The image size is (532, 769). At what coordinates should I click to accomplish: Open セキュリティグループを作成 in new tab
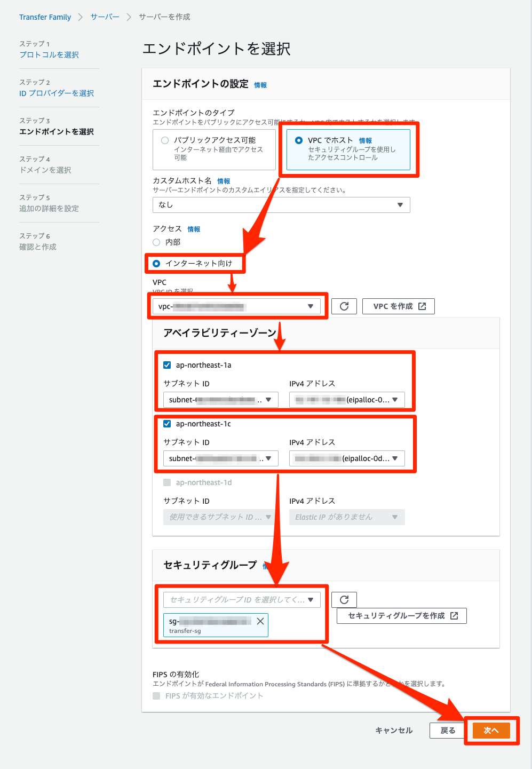click(x=401, y=615)
